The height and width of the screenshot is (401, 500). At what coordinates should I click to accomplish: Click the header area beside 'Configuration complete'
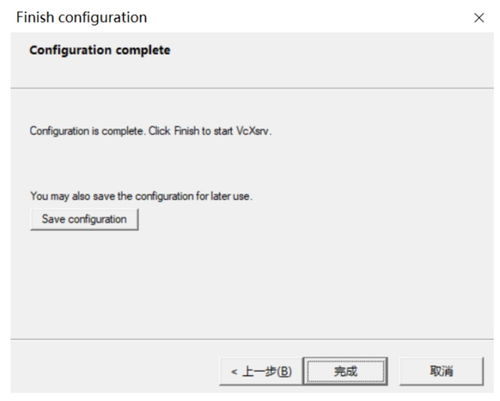[x=330, y=60]
